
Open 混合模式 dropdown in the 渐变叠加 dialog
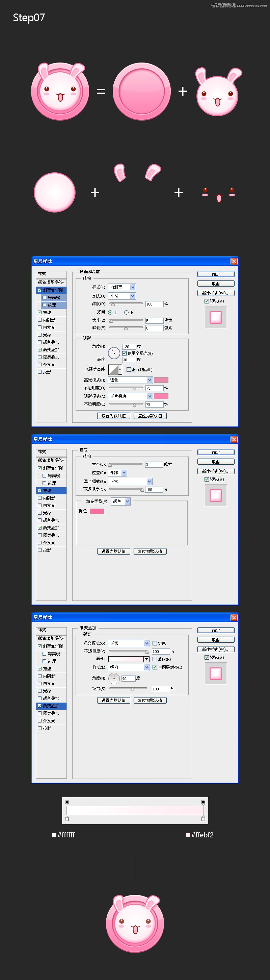(x=129, y=643)
